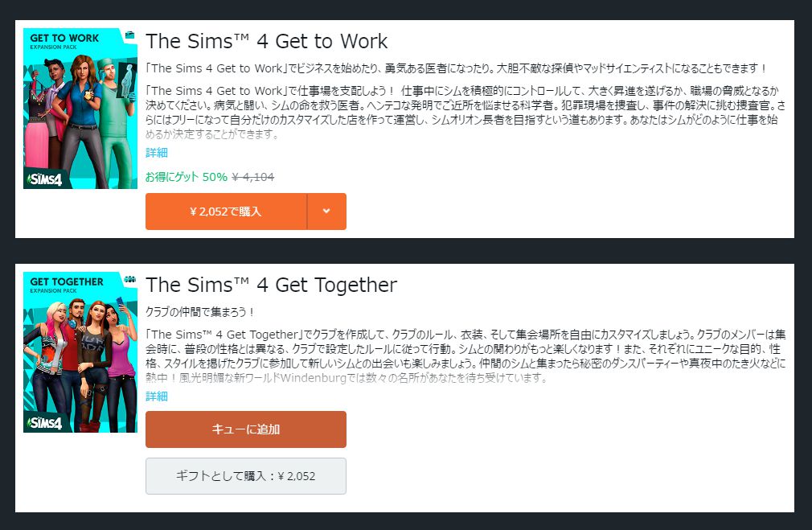Click the title The Sims 4 Get to Work
The image size is (812, 530).
267,41
